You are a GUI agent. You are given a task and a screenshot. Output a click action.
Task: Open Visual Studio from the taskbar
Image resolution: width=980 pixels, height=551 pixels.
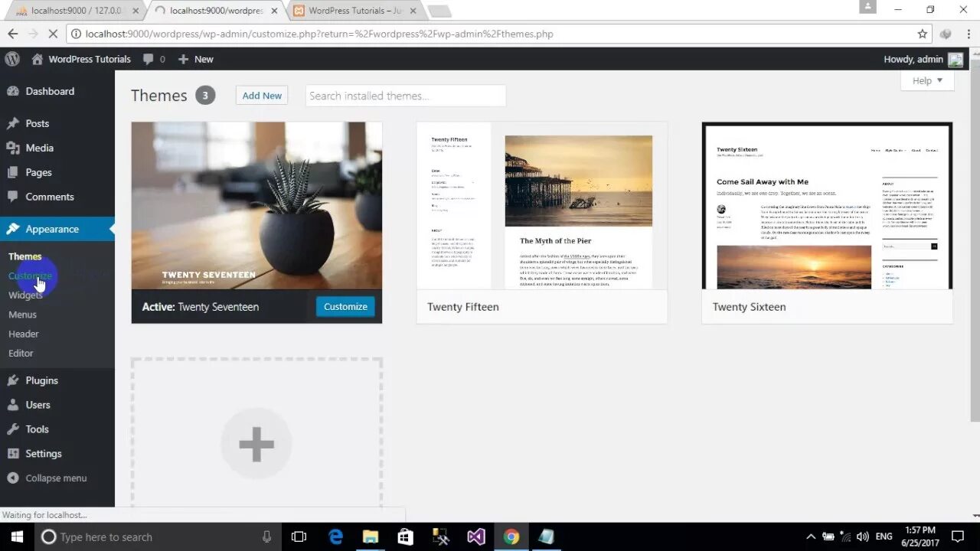coord(475,536)
